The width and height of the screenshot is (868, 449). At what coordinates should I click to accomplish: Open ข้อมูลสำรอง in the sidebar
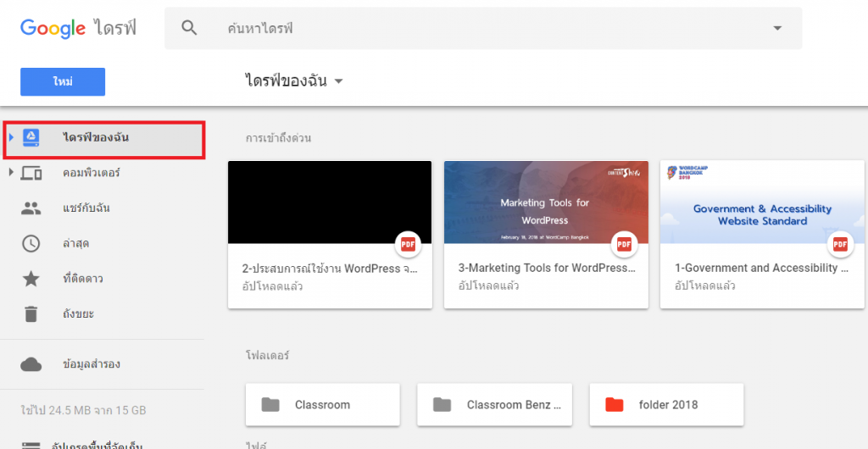[92, 364]
